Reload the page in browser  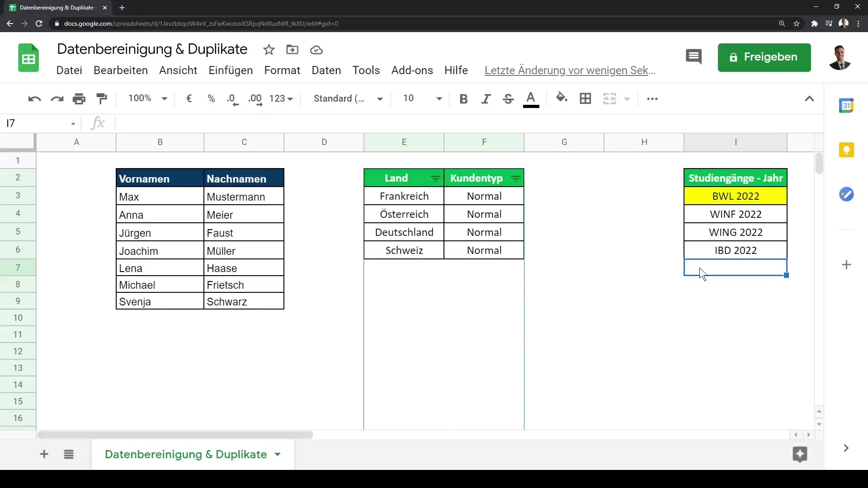pos(39,23)
